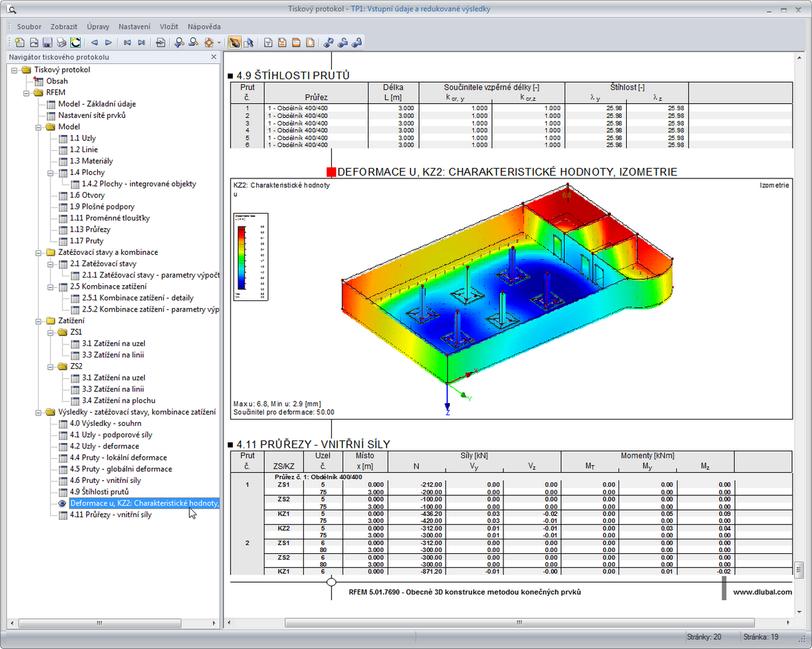The width and height of the screenshot is (812, 649).
Task: Click red square beside DEFORMACE U heading
Action: [x=331, y=172]
